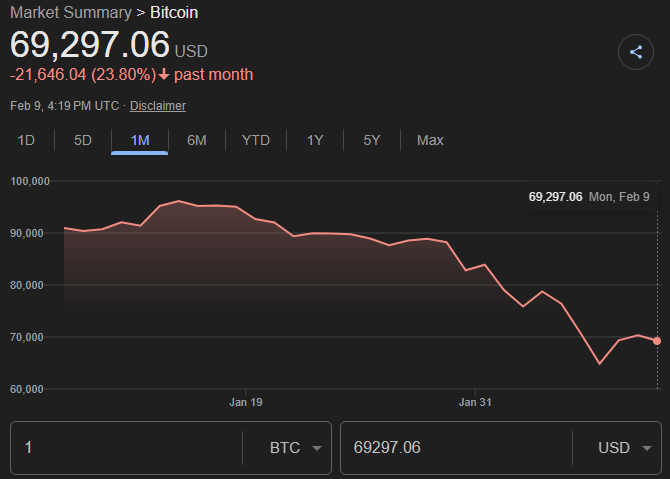Click the Feb 9, 4:19 PM UTC timestamp
The image size is (670, 479).
pos(65,106)
